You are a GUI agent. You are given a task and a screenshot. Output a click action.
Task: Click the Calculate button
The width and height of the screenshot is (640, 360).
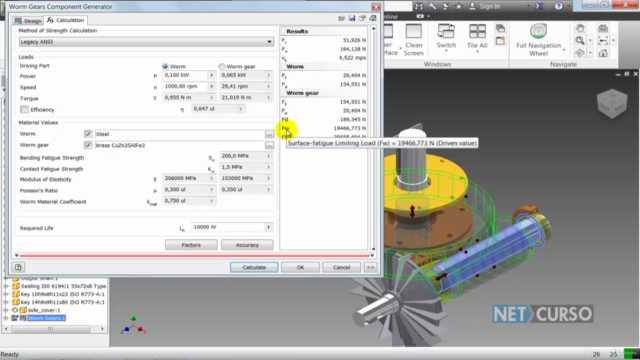pos(254,267)
